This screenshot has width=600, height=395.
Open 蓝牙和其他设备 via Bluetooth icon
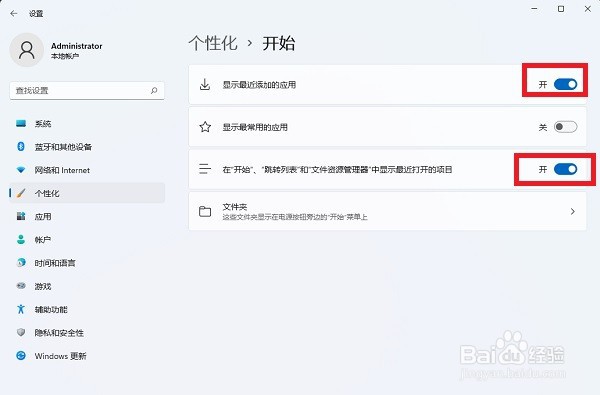21,147
